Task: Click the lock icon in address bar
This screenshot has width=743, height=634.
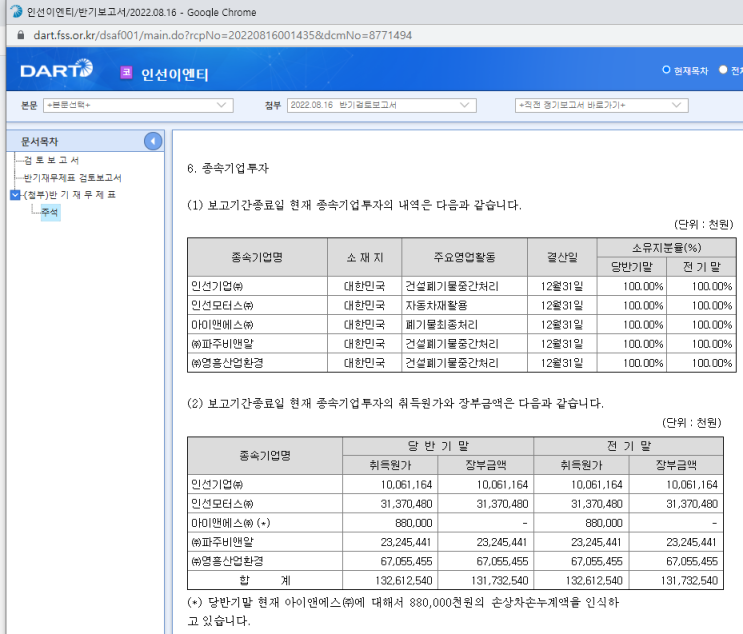Action: 20,35
